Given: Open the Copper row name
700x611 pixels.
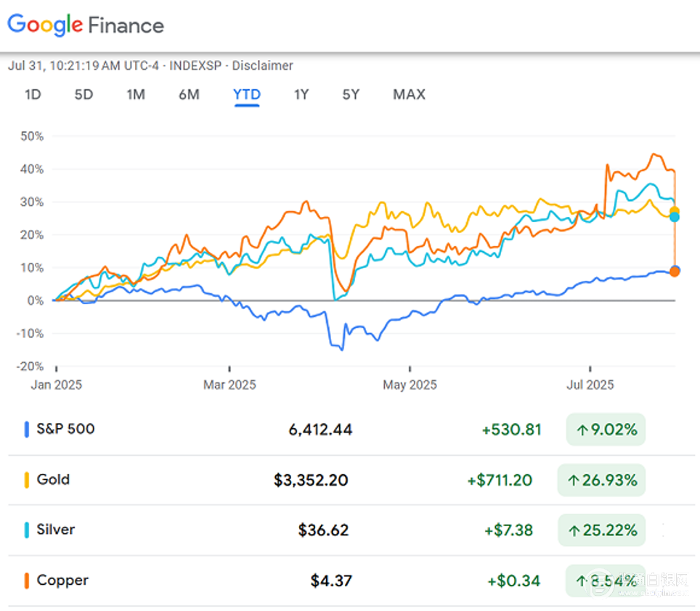Looking at the screenshot, I should pos(62,581).
